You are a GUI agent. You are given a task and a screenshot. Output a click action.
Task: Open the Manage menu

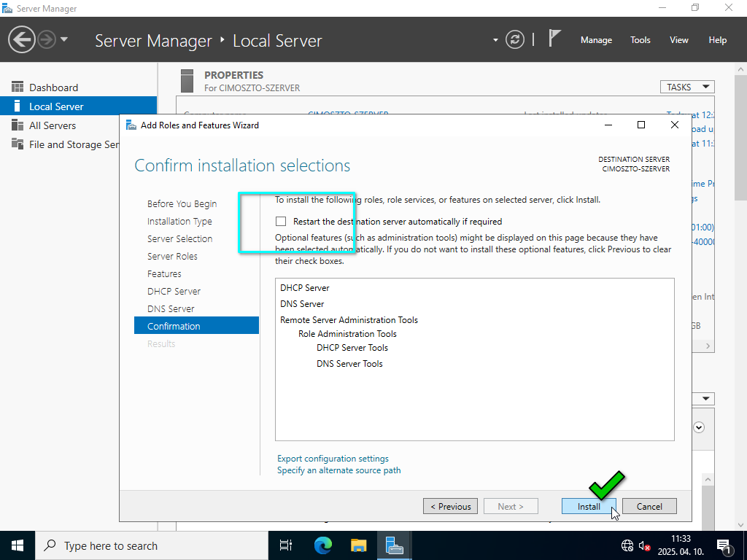596,40
